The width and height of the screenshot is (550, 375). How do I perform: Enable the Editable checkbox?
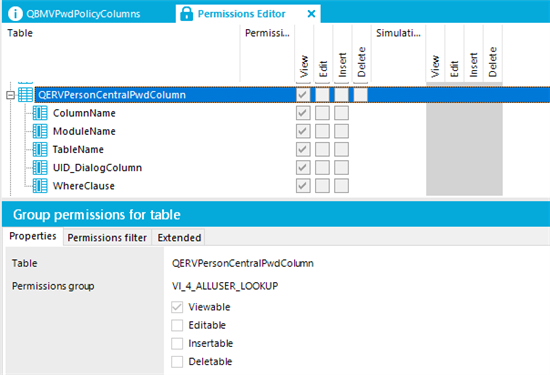click(x=177, y=325)
